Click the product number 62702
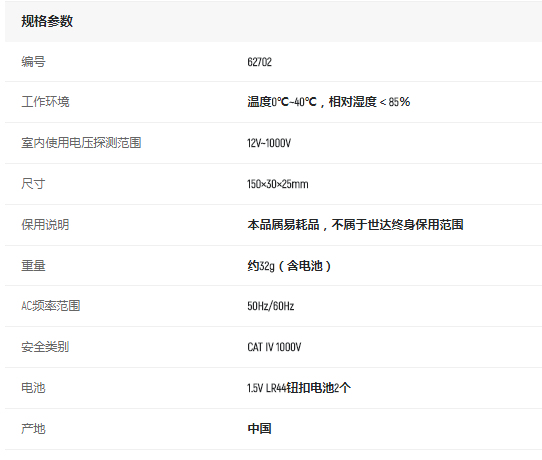 (x=259, y=62)
